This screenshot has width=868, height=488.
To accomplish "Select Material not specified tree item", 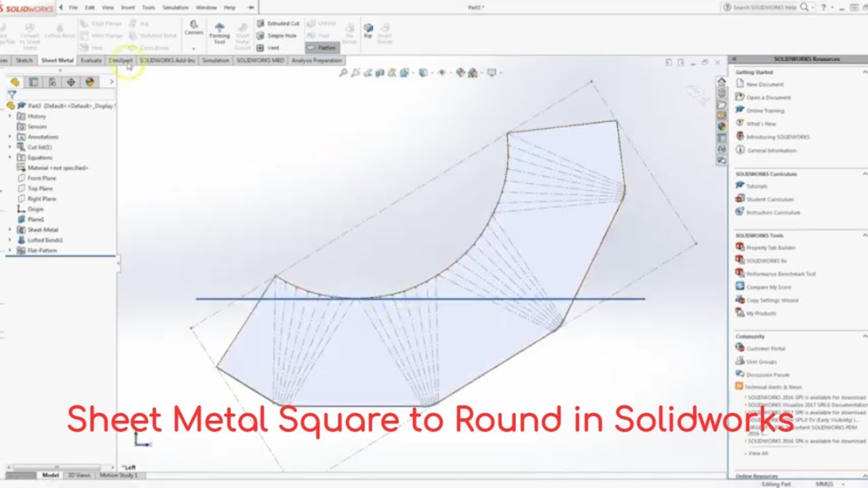I will coord(58,168).
